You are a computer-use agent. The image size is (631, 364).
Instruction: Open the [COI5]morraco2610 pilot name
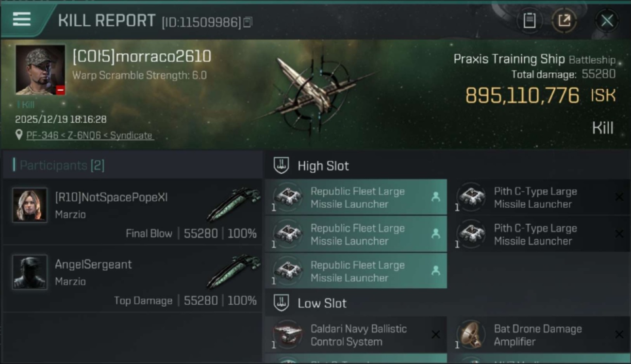point(142,57)
